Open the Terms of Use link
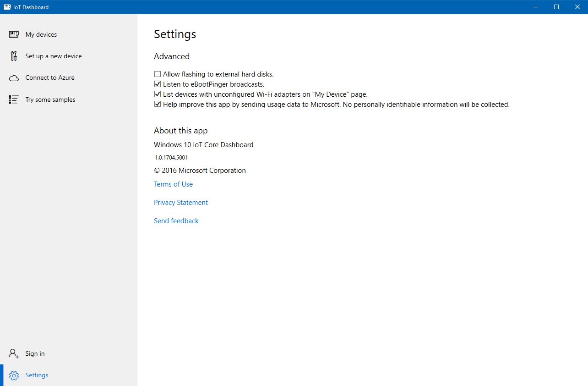 click(x=173, y=184)
